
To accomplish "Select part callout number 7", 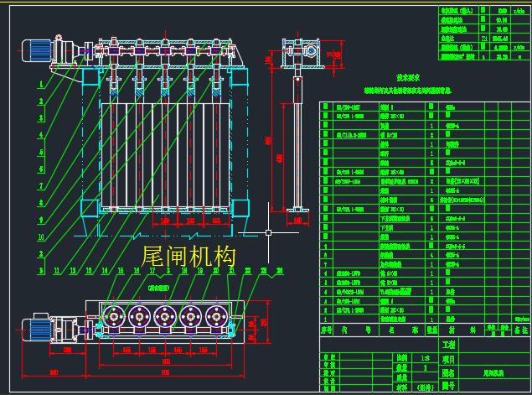I will pos(41,186).
